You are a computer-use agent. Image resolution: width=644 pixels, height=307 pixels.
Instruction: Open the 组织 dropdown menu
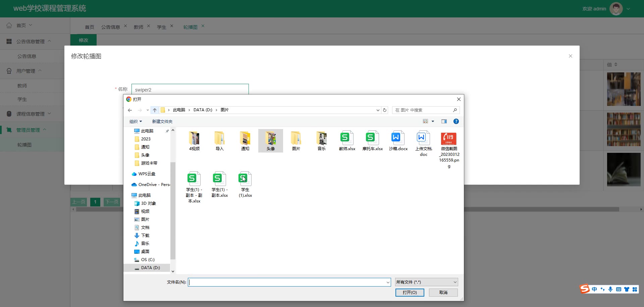pos(136,121)
